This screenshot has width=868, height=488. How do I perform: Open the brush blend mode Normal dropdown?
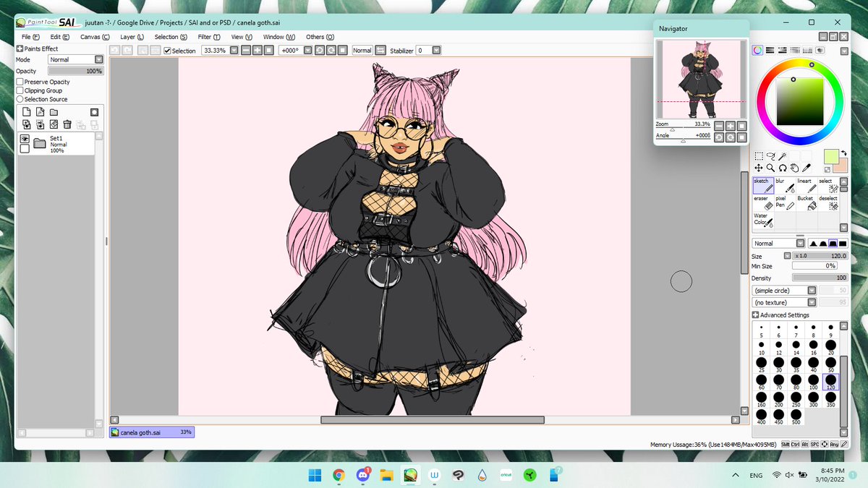778,244
